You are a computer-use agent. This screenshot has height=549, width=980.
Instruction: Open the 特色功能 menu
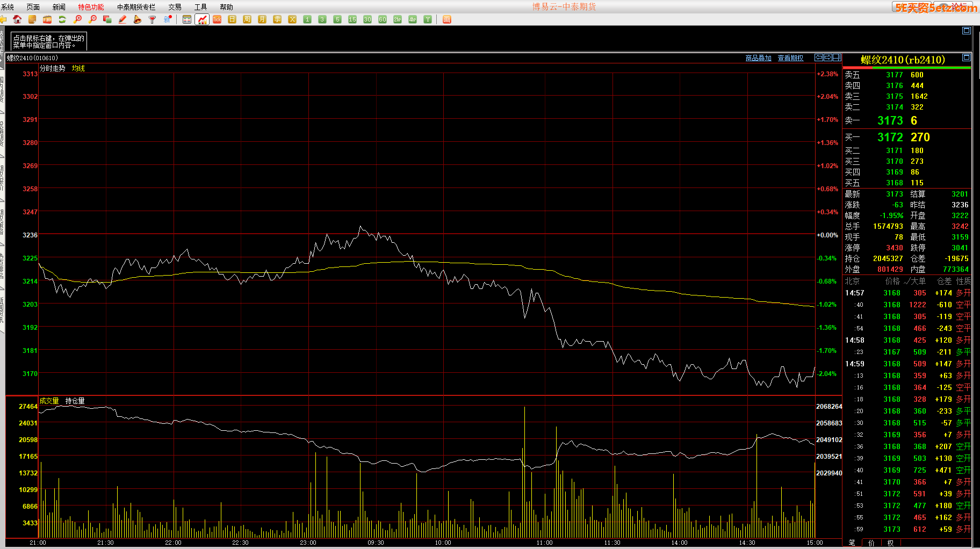[x=91, y=7]
